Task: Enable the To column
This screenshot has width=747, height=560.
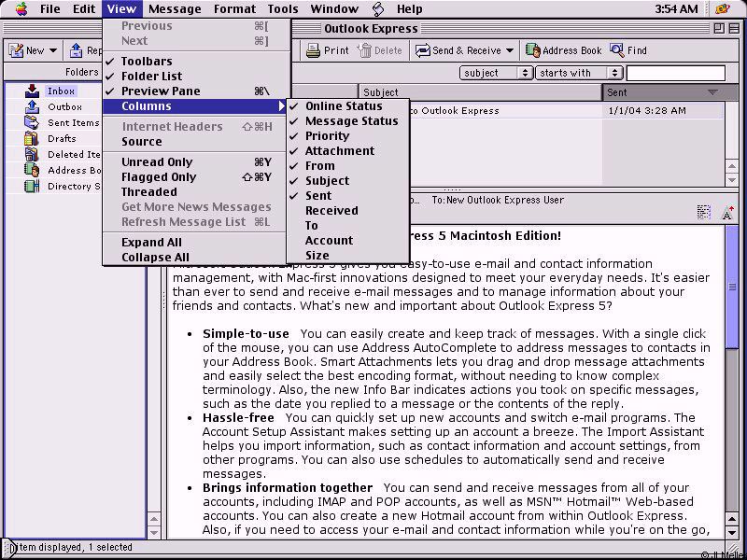Action: 347,225
